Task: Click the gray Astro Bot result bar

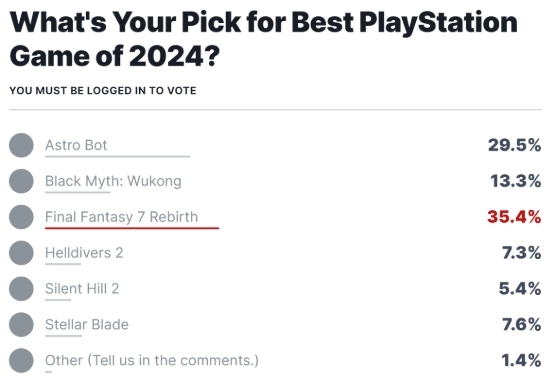Action: [118, 156]
